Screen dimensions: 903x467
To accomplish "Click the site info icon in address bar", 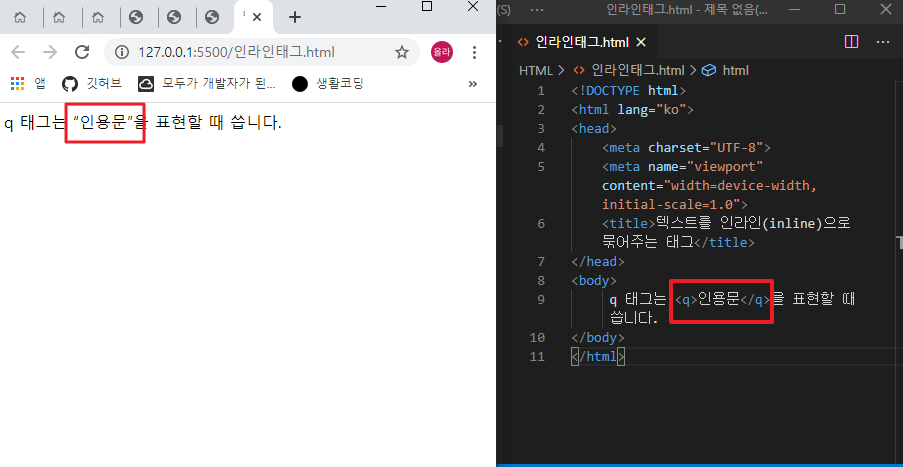I will (x=122, y=52).
